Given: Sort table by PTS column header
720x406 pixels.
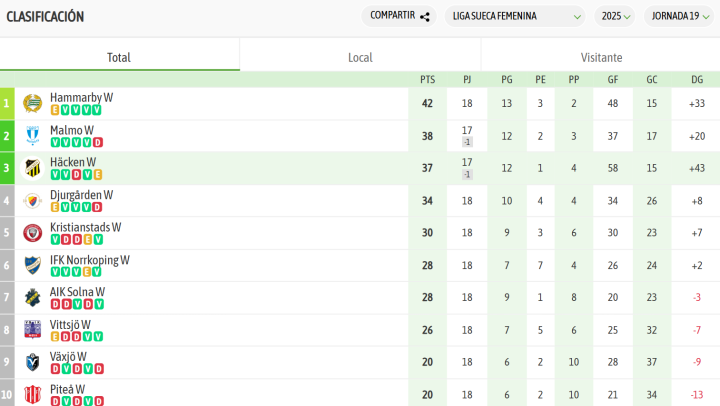Looking at the screenshot, I should [x=427, y=79].
